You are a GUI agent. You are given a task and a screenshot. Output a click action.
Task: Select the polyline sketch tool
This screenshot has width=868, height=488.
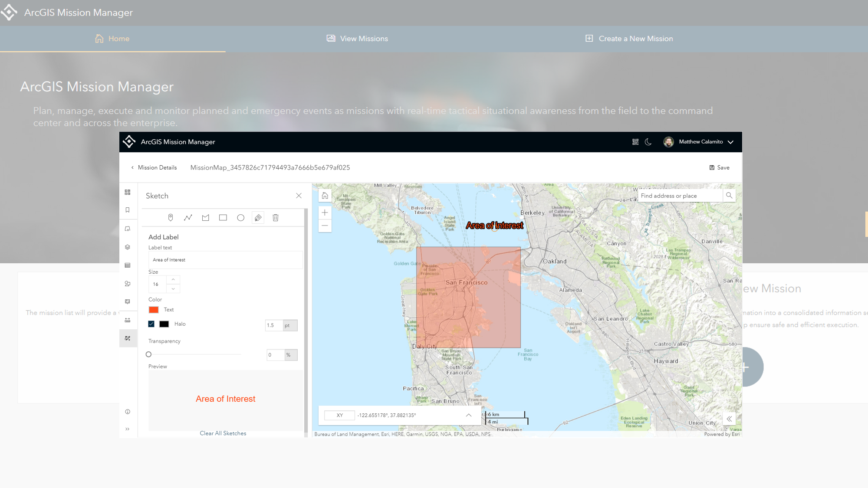188,217
